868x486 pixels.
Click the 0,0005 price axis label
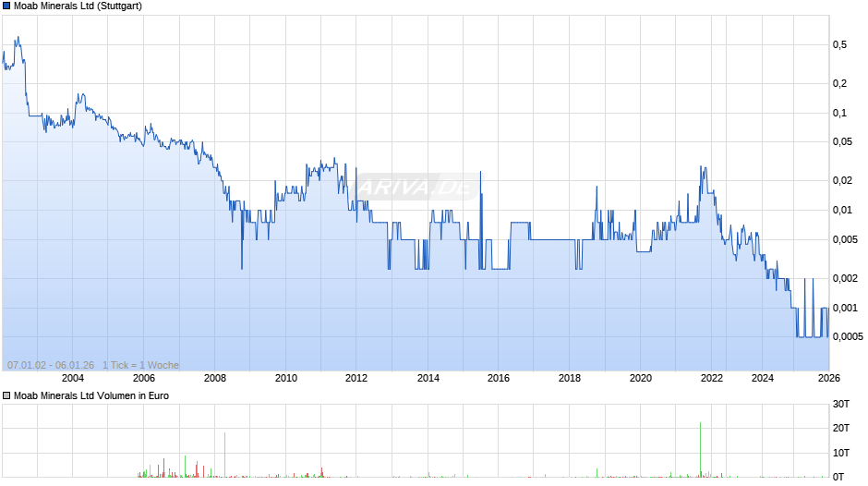(848, 336)
